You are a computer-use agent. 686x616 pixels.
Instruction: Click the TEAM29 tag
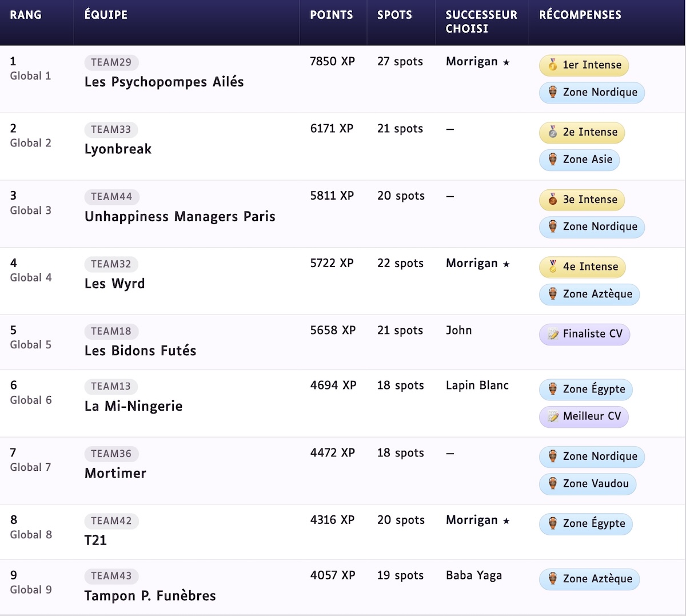[111, 62]
